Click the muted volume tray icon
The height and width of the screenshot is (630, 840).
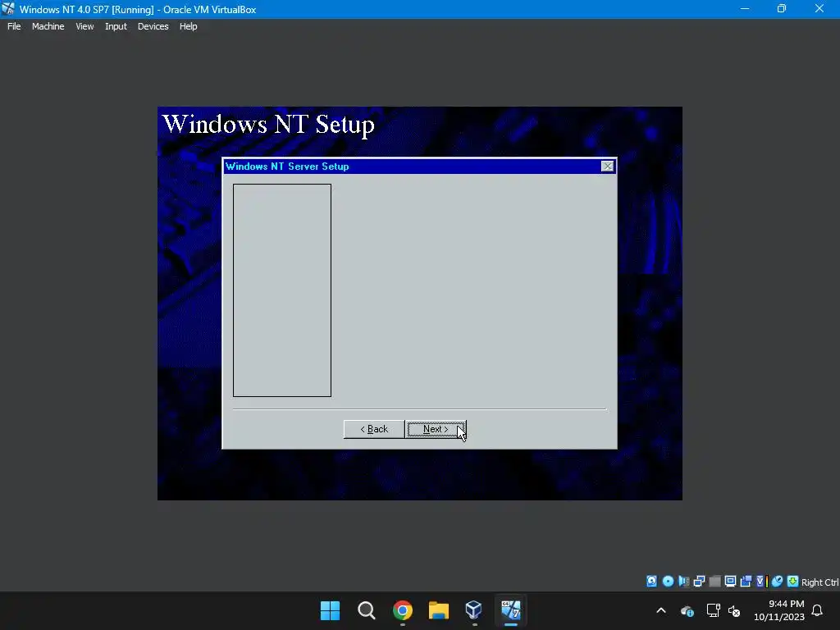click(x=734, y=610)
